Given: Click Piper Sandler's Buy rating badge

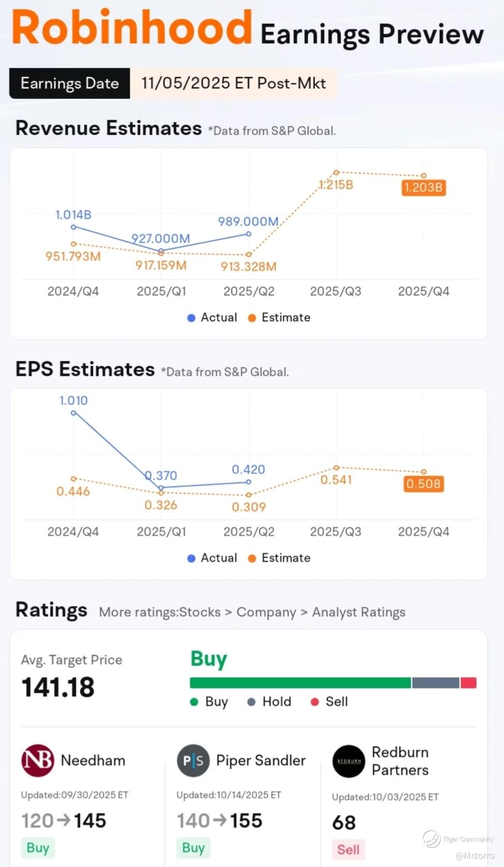Looking at the screenshot, I should tap(193, 848).
